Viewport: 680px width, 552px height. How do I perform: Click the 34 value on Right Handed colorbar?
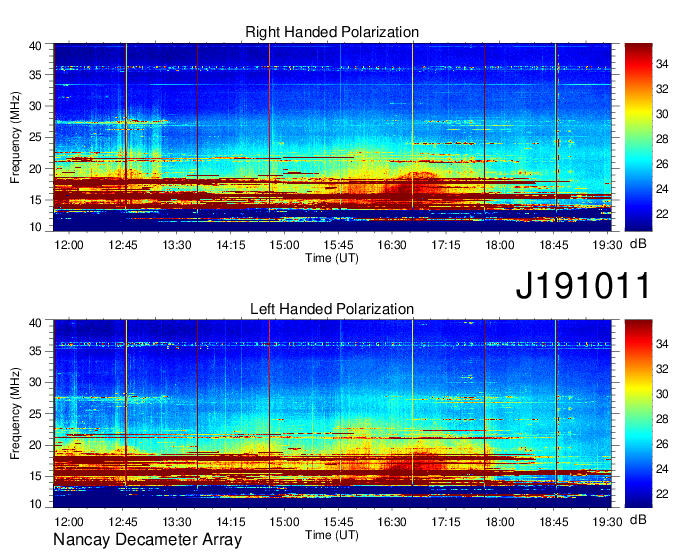(662, 65)
